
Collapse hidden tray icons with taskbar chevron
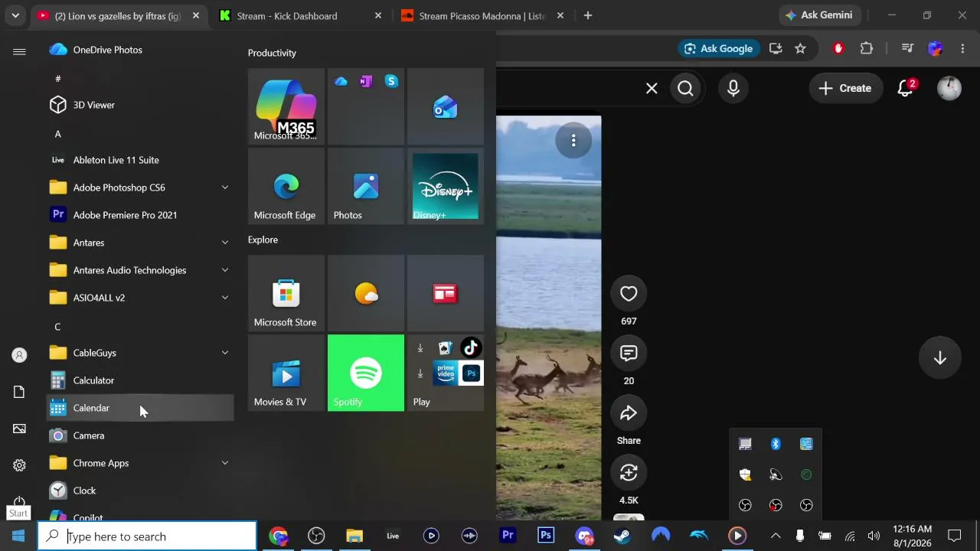776,536
